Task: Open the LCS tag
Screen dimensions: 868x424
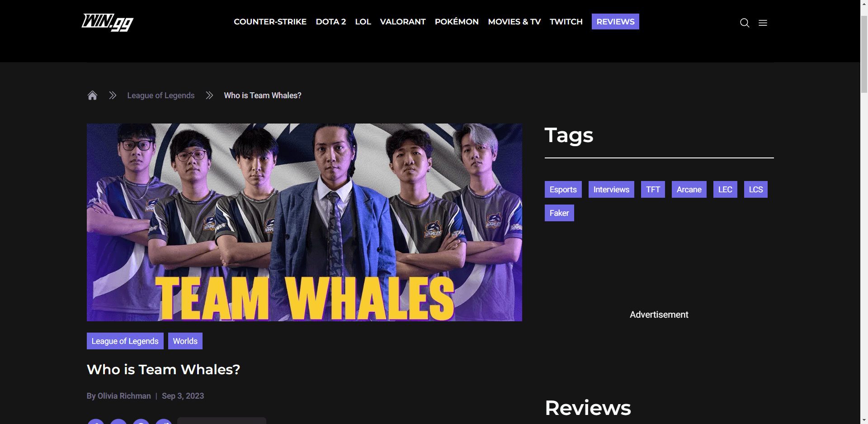Action: pos(755,189)
